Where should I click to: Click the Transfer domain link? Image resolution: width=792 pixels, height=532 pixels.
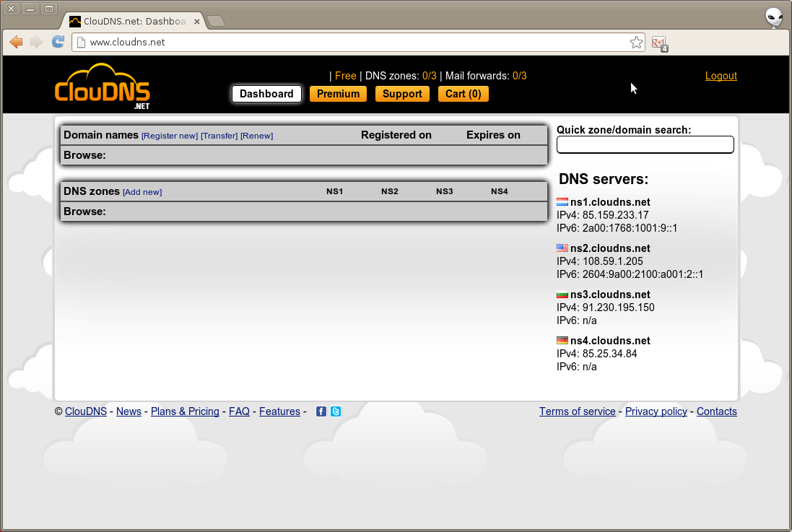coord(219,136)
